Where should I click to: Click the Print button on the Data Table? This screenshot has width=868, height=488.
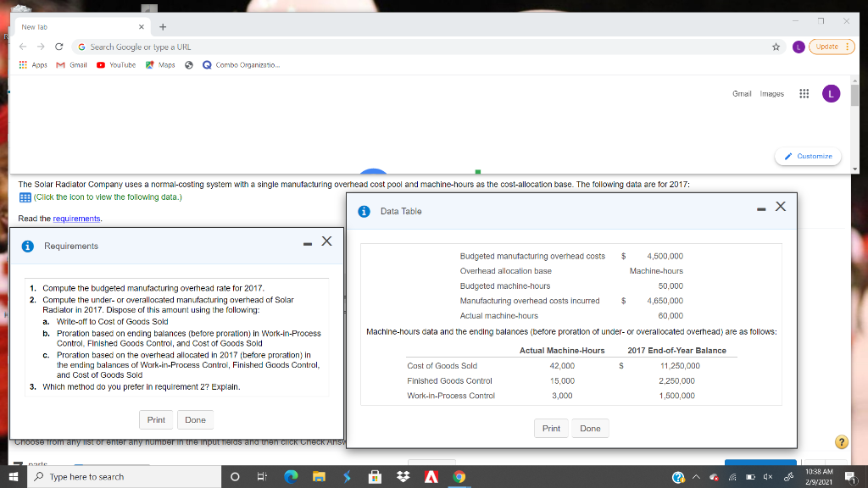point(551,428)
